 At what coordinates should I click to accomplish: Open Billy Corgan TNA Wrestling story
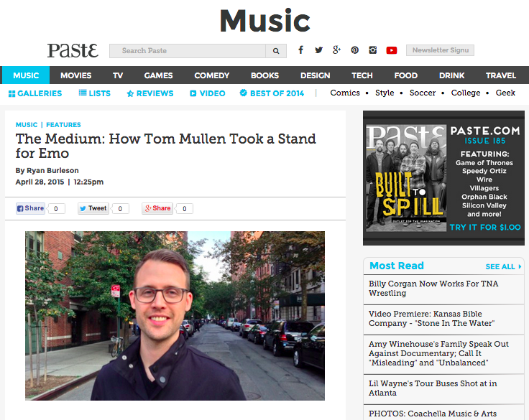433,288
